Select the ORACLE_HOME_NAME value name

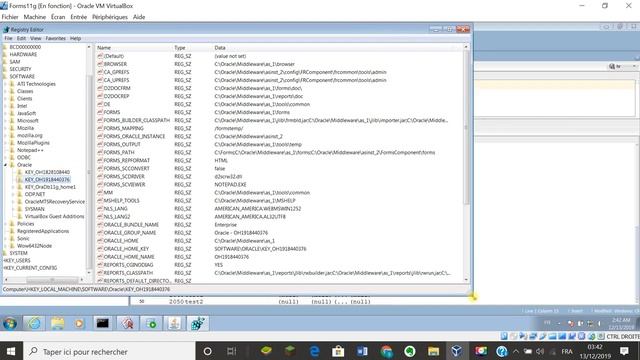click(129, 257)
